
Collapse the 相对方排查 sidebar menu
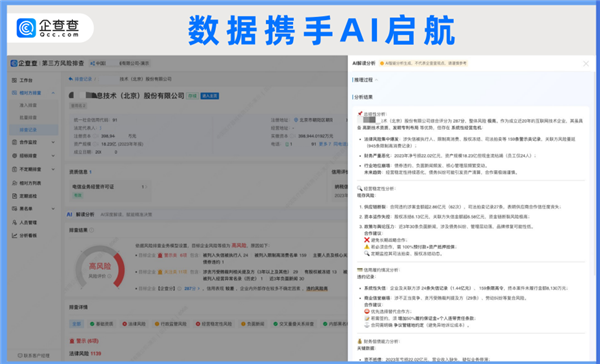pyautogui.click(x=53, y=93)
